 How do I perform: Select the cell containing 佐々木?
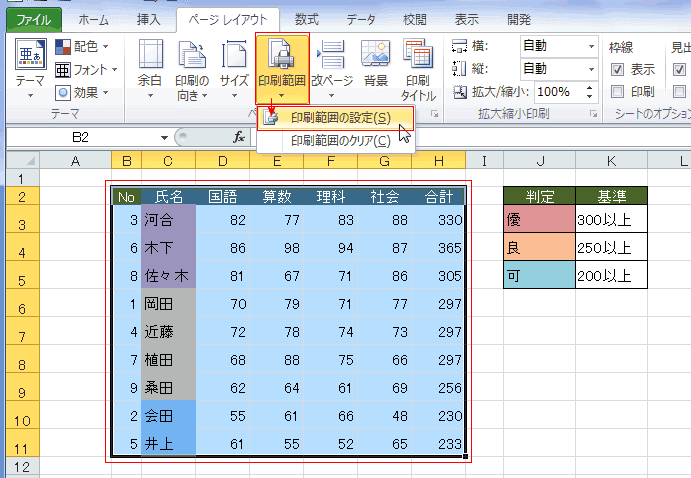(169, 276)
